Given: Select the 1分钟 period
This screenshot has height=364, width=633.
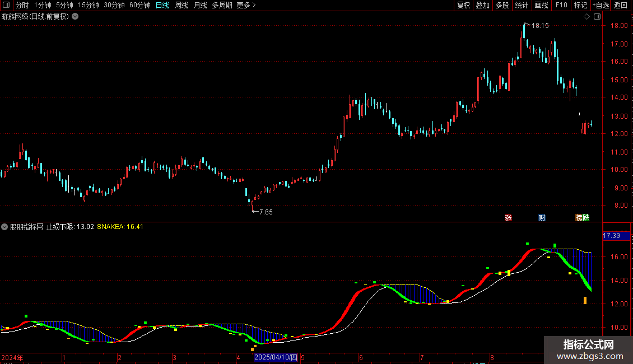Looking at the screenshot, I should 43,5.
